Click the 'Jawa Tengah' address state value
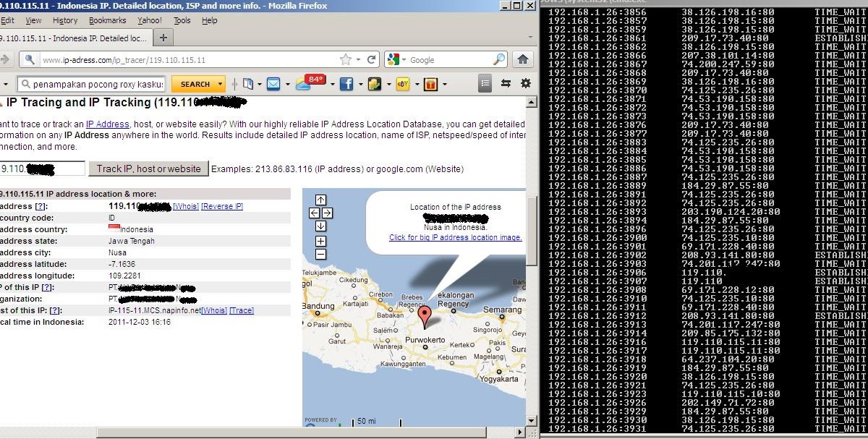The height and width of the screenshot is (439, 868). pyautogui.click(x=132, y=241)
